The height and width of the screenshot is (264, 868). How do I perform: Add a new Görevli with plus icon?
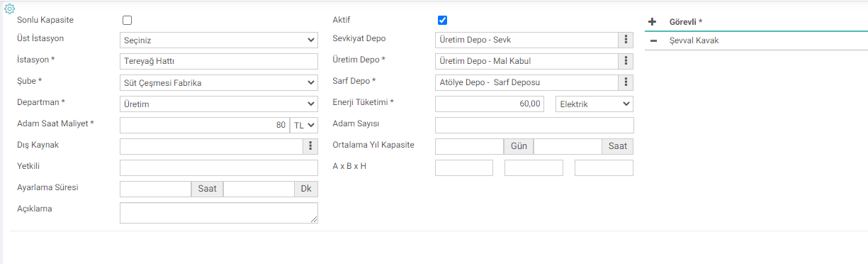pos(653,22)
